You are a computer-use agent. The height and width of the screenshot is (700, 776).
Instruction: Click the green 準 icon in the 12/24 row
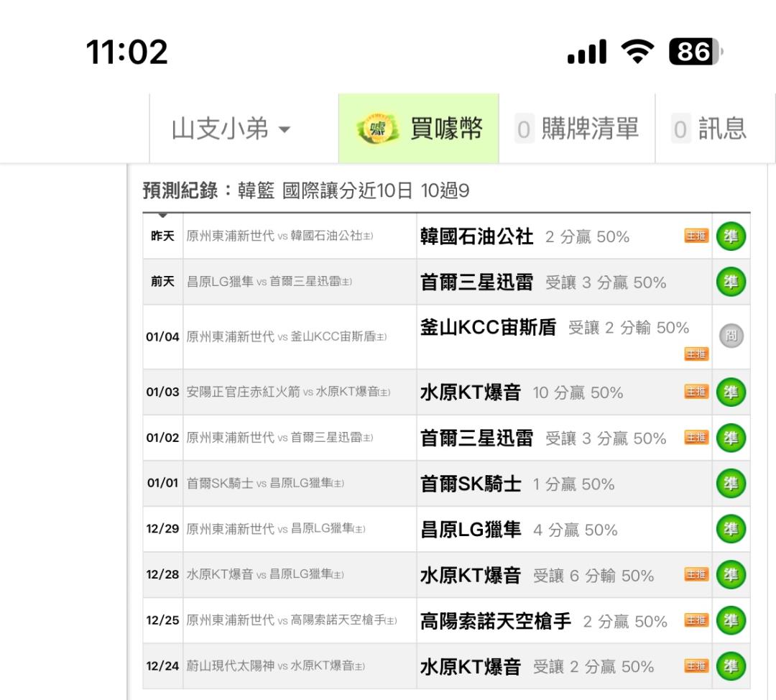tap(731, 666)
